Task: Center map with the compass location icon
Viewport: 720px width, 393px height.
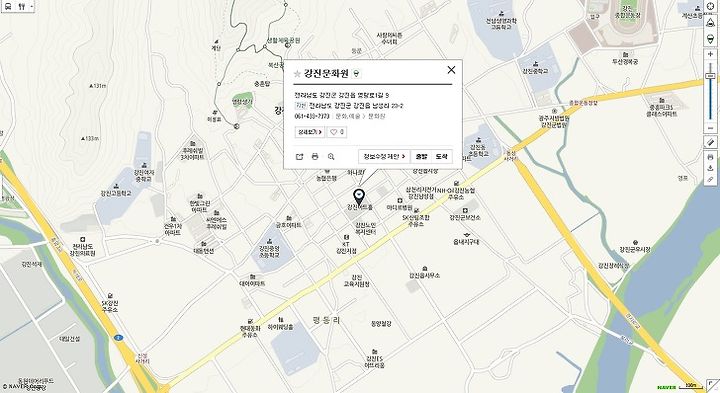Action: 710,6
